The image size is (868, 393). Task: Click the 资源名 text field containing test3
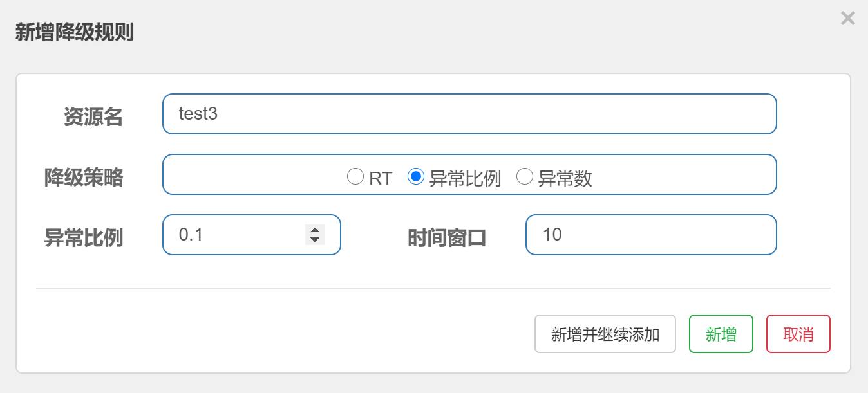[x=469, y=114]
